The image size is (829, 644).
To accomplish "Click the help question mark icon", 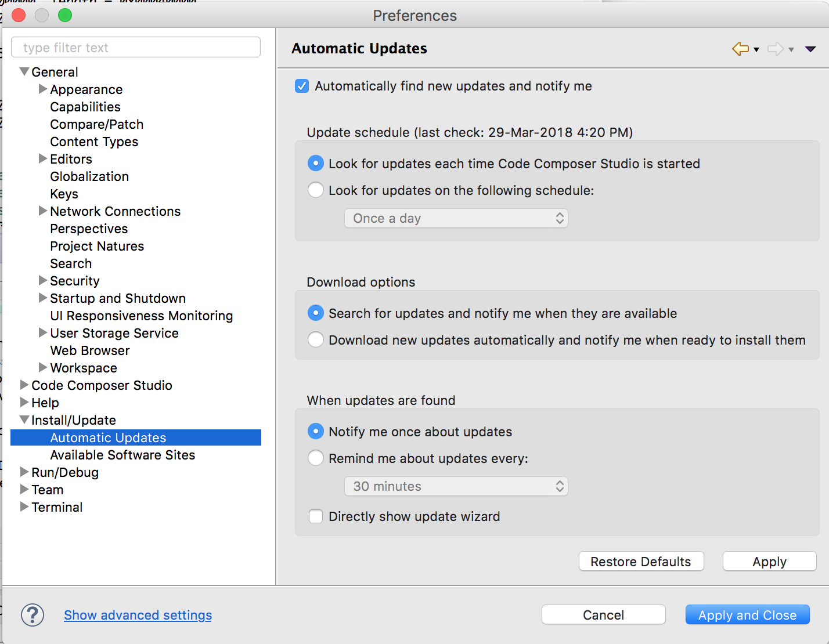I will coord(33,615).
